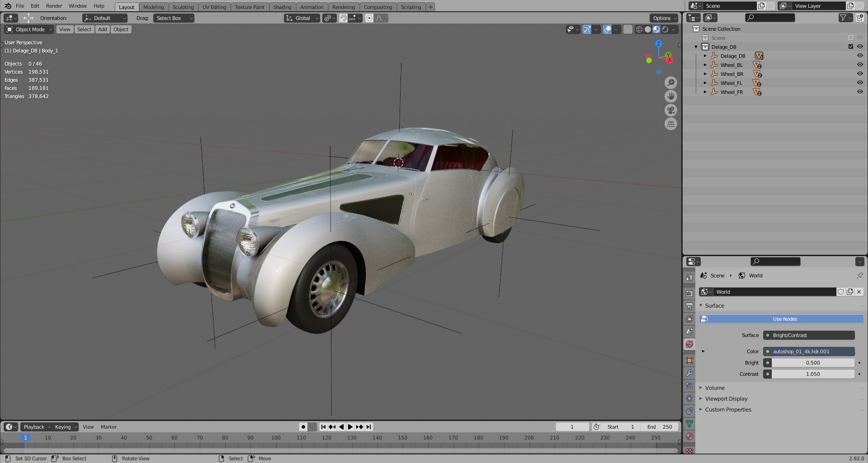Image resolution: width=868 pixels, height=463 pixels.
Task: Switch perspective/orthographic grid gizmo
Action: coord(671,124)
